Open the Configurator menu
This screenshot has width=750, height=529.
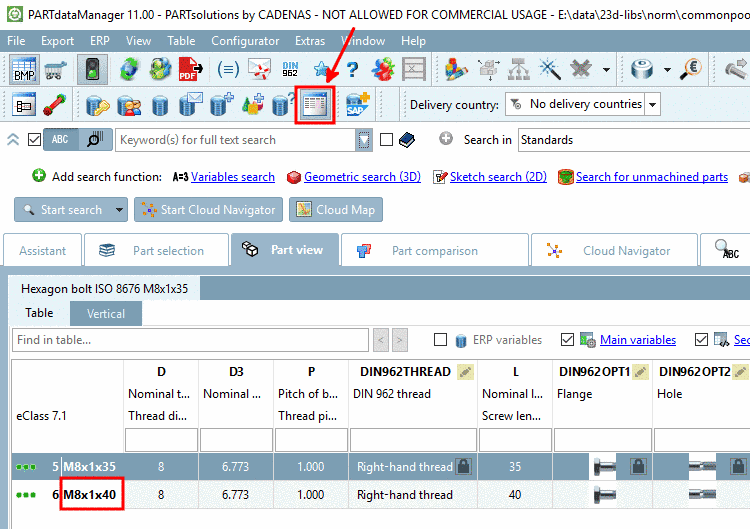(245, 41)
